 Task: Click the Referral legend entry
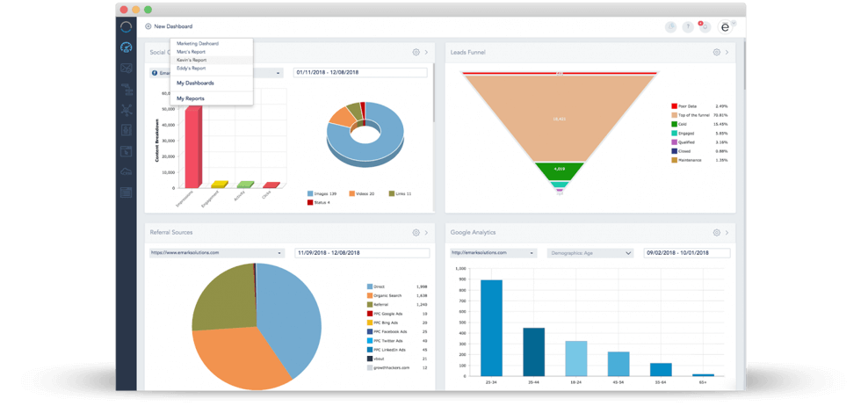[x=398, y=305]
